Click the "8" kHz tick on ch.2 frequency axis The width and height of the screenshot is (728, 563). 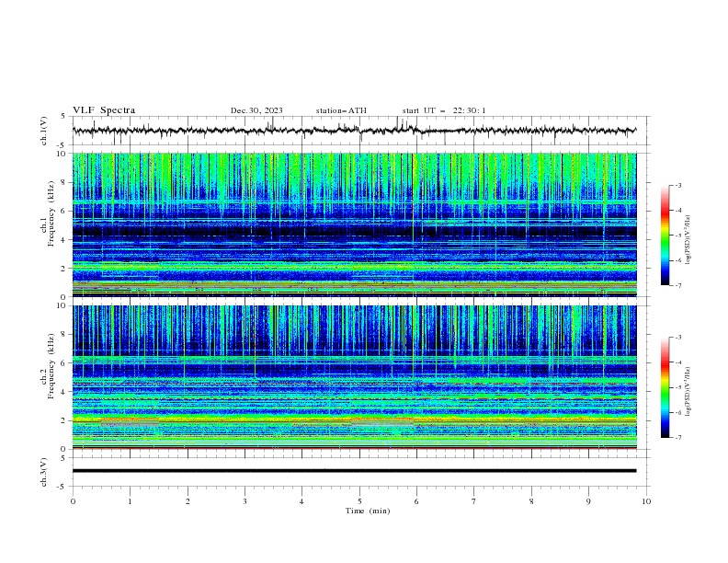click(x=63, y=335)
